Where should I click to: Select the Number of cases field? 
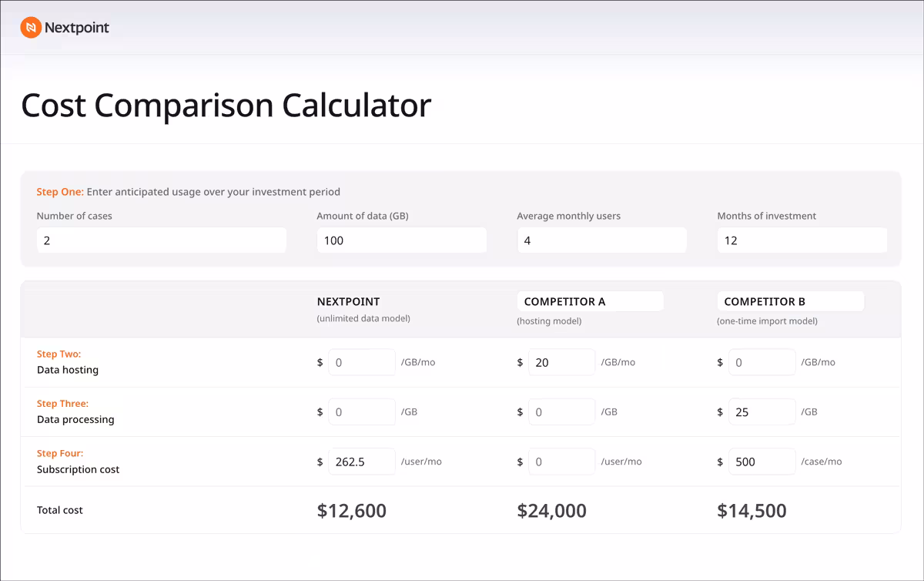pyautogui.click(x=162, y=240)
